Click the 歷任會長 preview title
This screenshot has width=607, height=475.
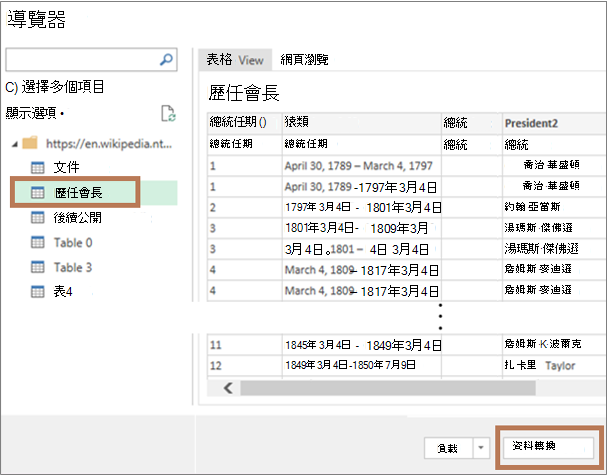[244, 93]
